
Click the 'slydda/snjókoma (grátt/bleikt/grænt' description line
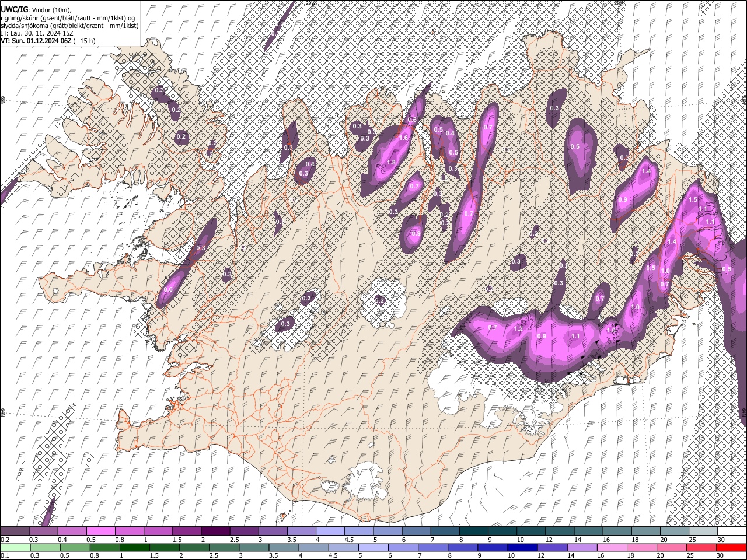pos(70,26)
